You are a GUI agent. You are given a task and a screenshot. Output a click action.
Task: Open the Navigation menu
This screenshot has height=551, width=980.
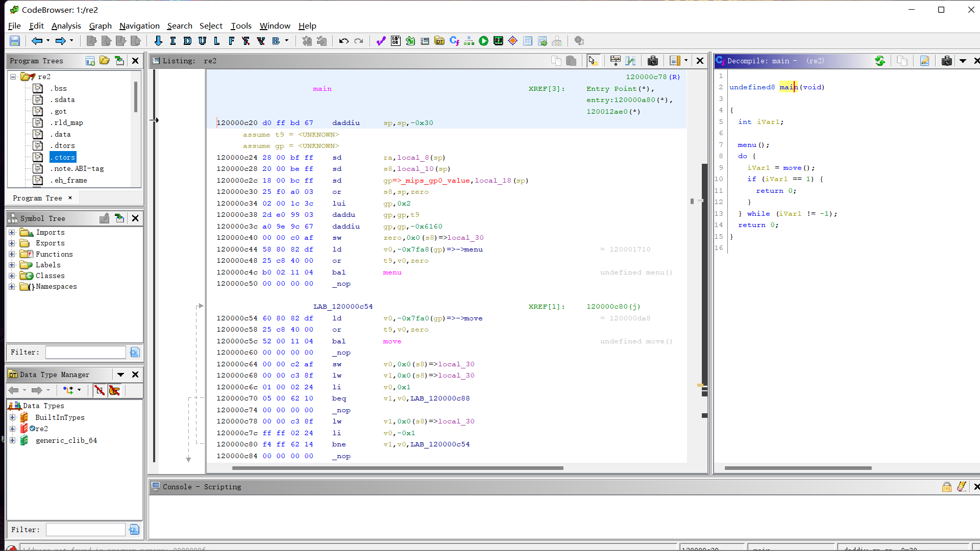point(138,25)
